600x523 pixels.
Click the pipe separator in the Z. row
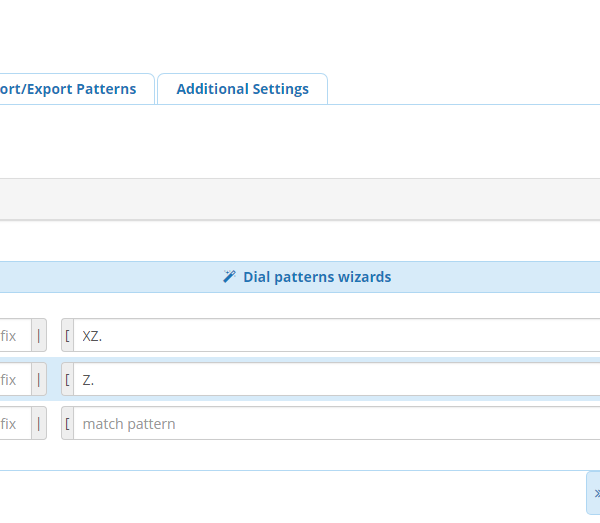tap(39, 380)
